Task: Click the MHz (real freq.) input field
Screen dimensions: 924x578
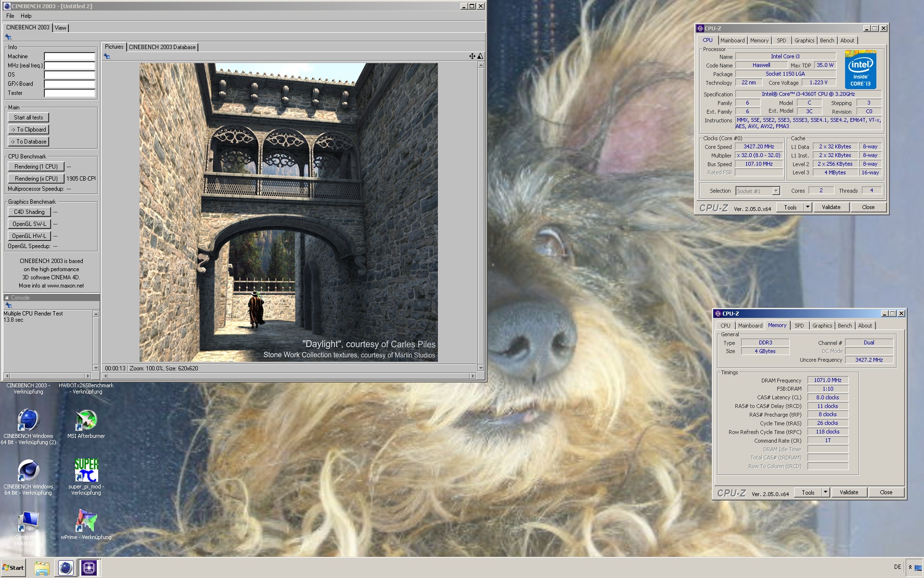Action: 70,66
